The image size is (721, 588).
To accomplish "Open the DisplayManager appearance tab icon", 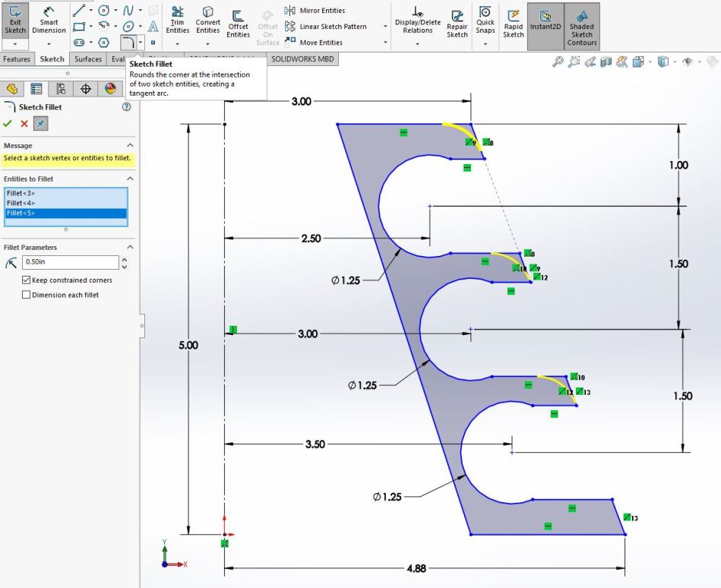I will click(111, 89).
